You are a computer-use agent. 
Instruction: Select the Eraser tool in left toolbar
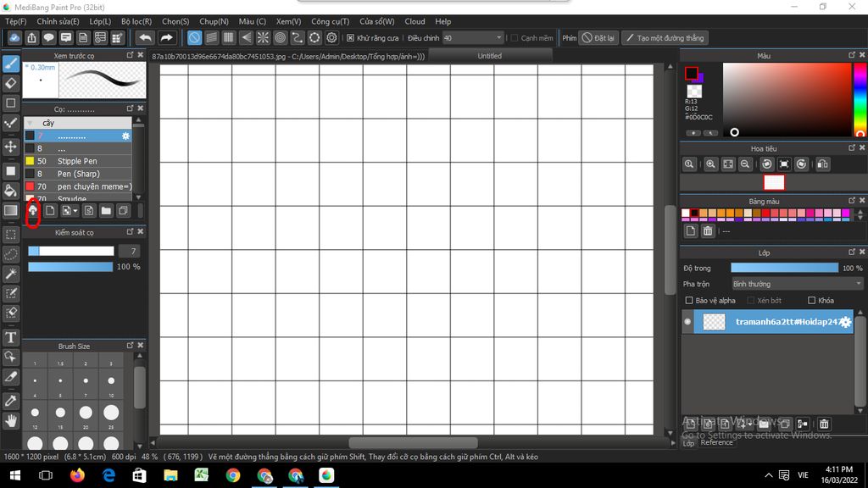[11, 83]
